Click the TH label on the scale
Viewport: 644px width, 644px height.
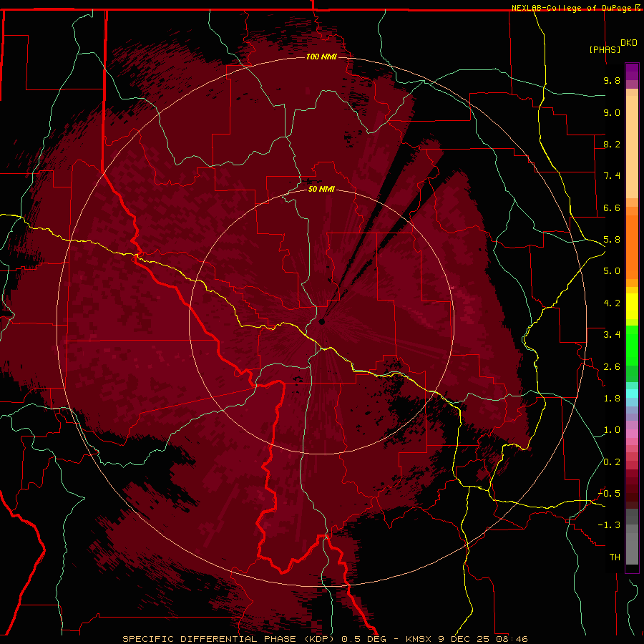tap(615, 557)
